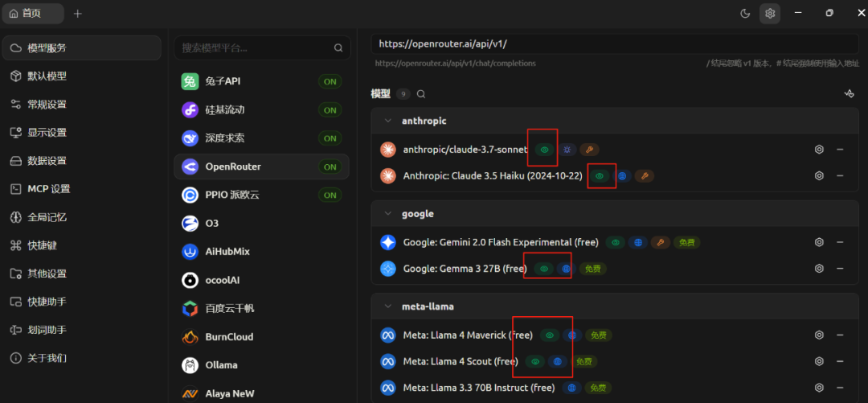Image resolution: width=868 pixels, height=403 pixels.
Task: Select the 百度云千帆 provider
Action: coord(261,308)
